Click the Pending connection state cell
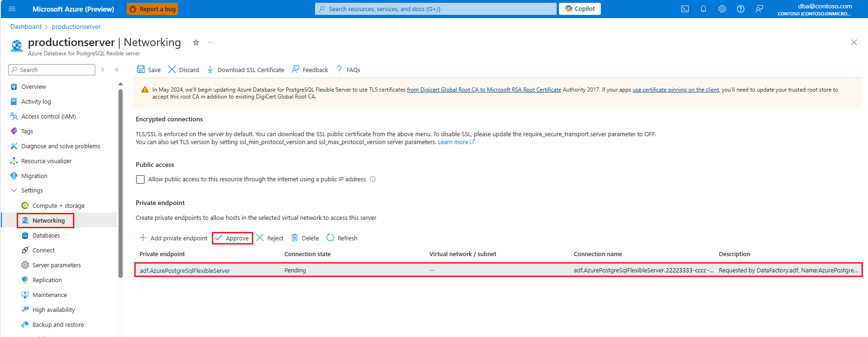 295,270
